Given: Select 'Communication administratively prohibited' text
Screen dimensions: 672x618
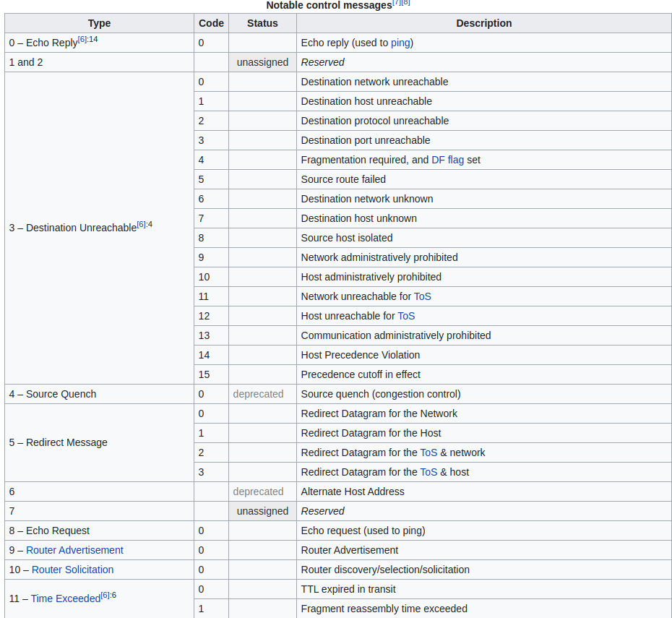Looking at the screenshot, I should (396, 335).
